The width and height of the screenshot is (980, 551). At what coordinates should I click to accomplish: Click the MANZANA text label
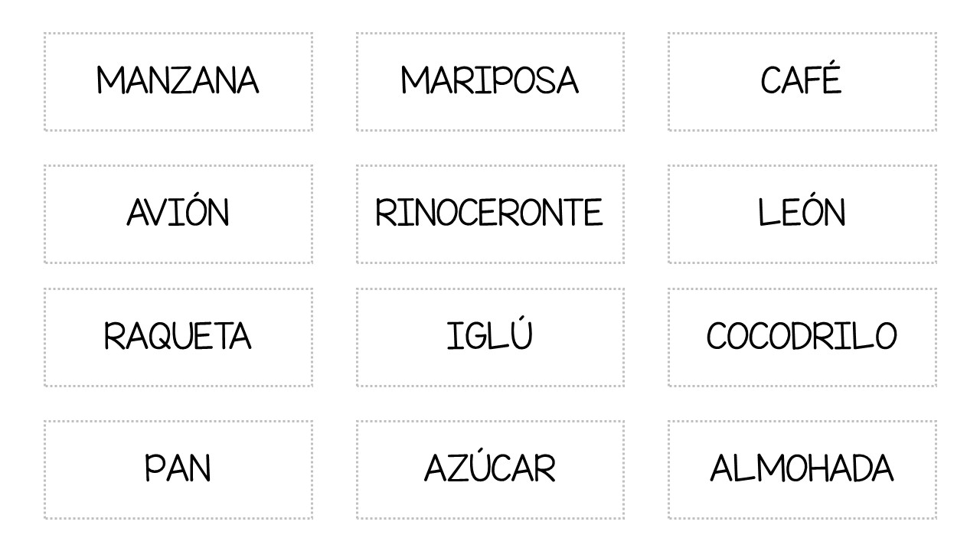(178, 80)
